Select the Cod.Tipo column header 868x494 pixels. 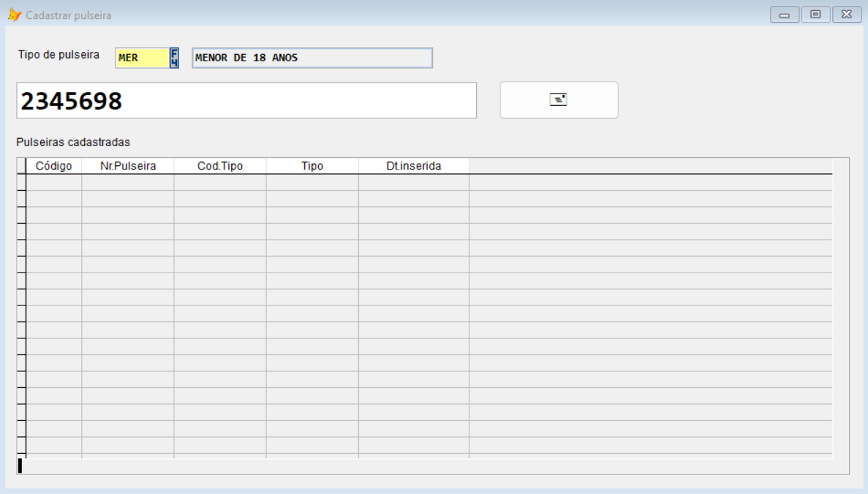point(220,166)
